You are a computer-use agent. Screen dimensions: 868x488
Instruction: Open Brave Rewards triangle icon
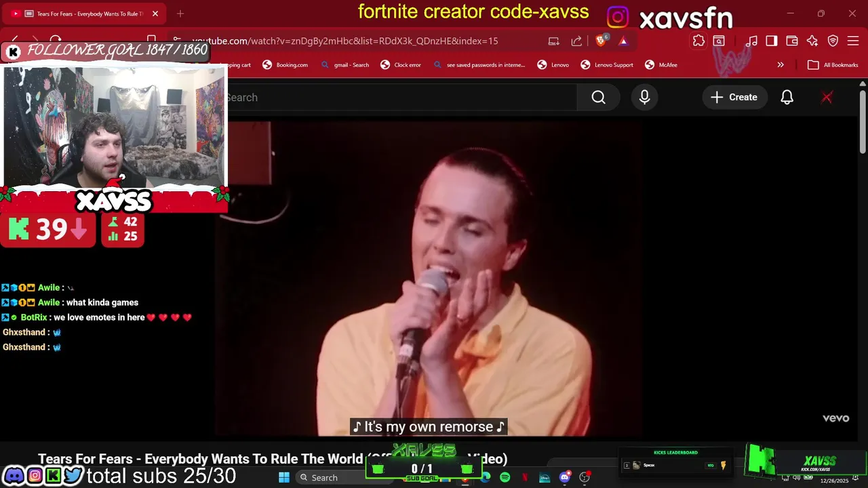(x=623, y=41)
